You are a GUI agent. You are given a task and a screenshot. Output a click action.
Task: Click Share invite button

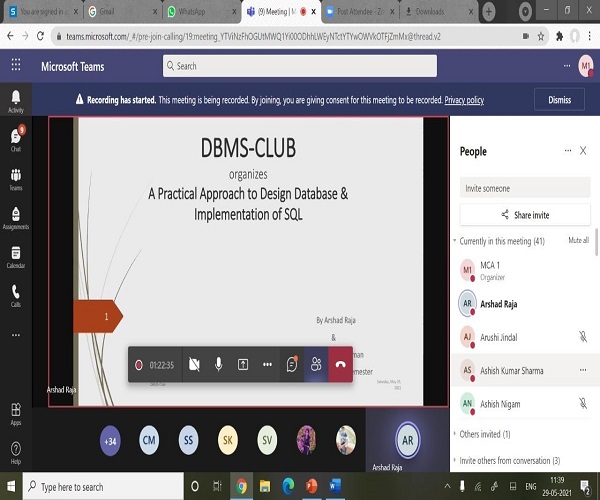(x=525, y=215)
